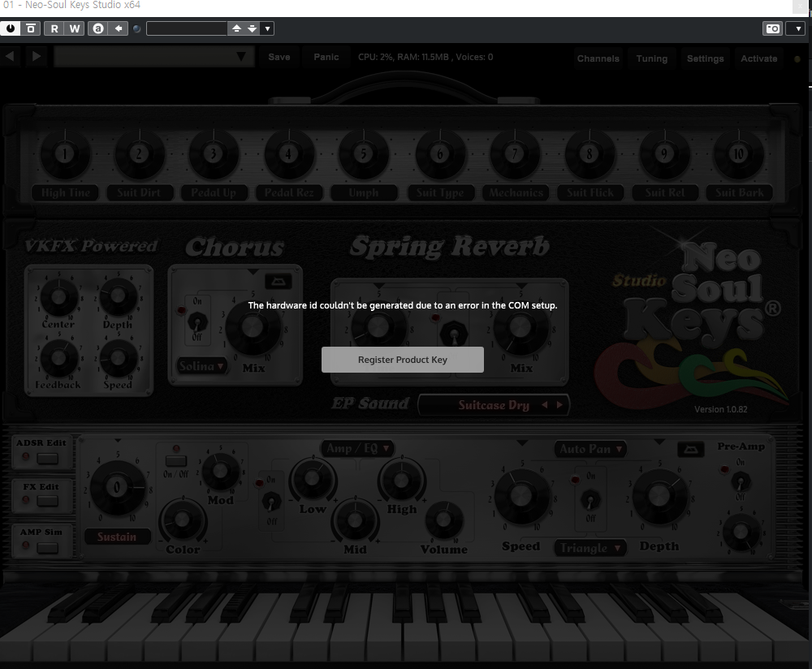
Task: Click the Suit Dirt label button
Action: (139, 192)
